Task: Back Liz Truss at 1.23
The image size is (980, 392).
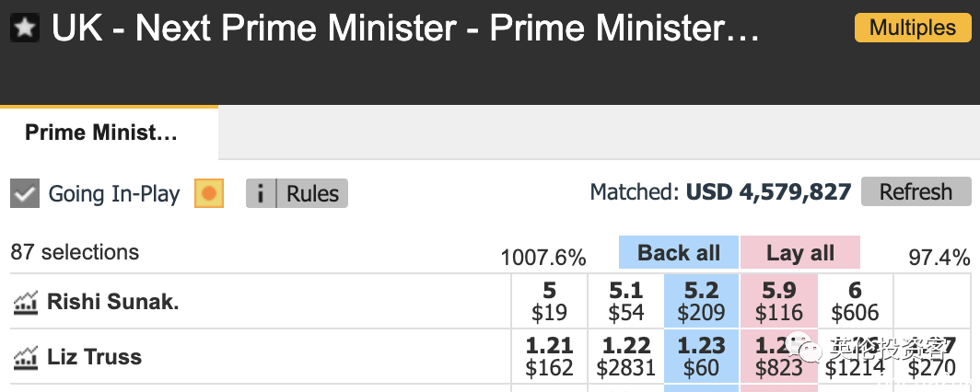Action: pos(701,357)
